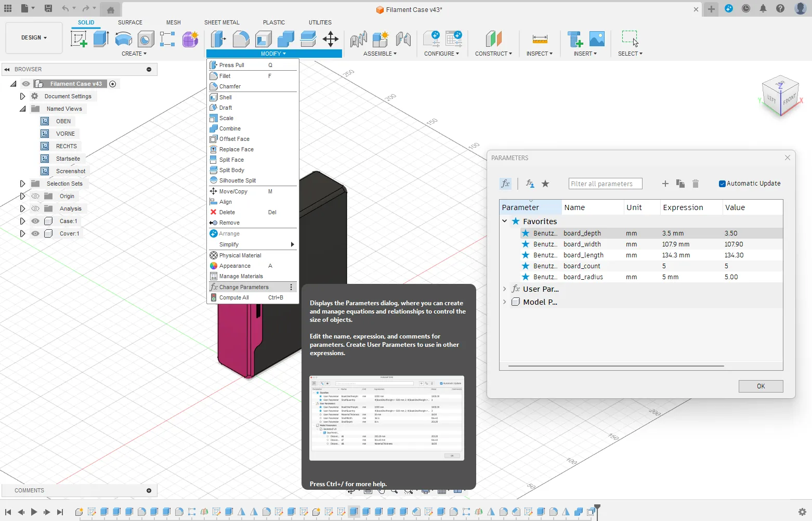812x521 pixels.
Task: Show the Origin folder visibility eye
Action: tap(35, 196)
